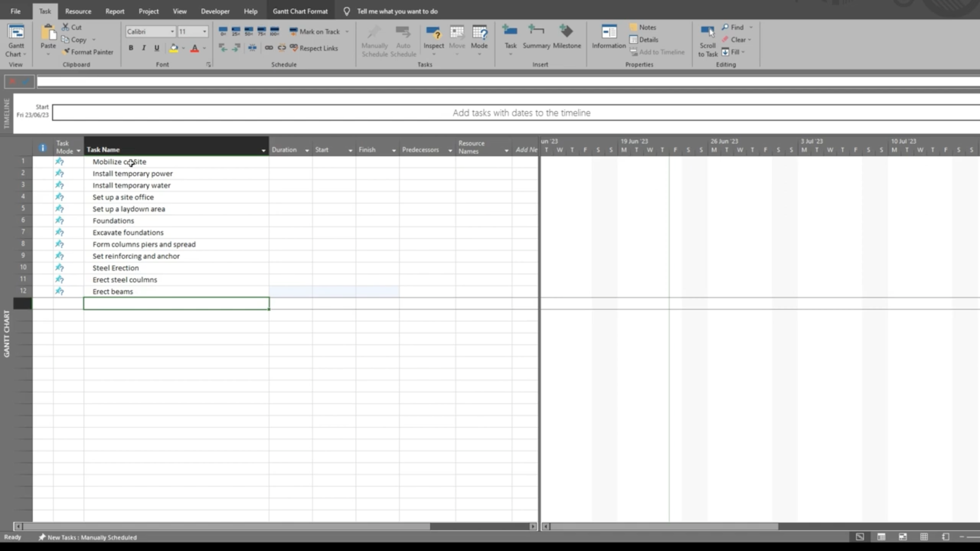Toggle Italic formatting

(x=144, y=48)
